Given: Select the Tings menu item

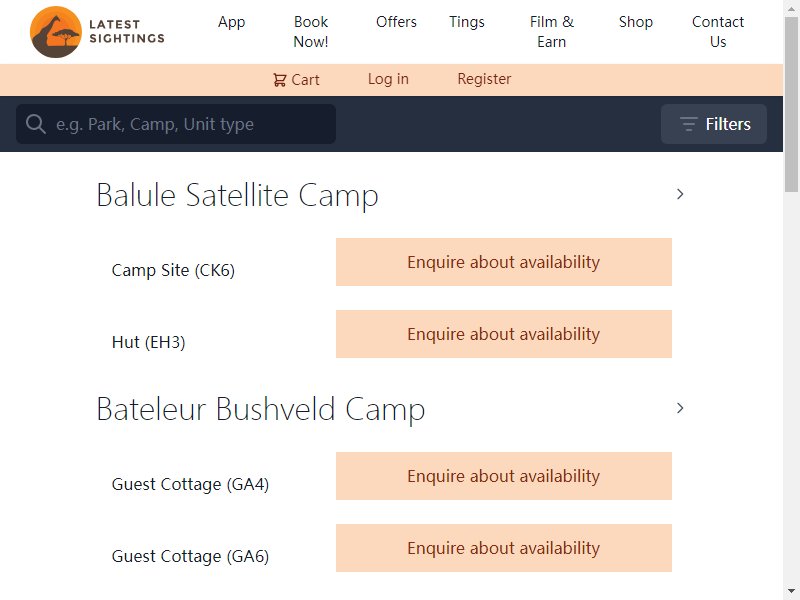Looking at the screenshot, I should (467, 22).
